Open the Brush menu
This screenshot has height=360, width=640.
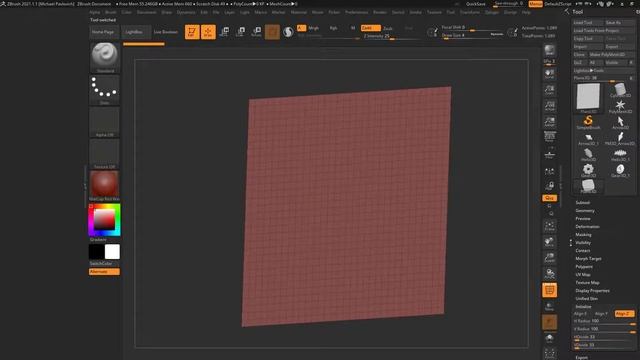coord(111,12)
